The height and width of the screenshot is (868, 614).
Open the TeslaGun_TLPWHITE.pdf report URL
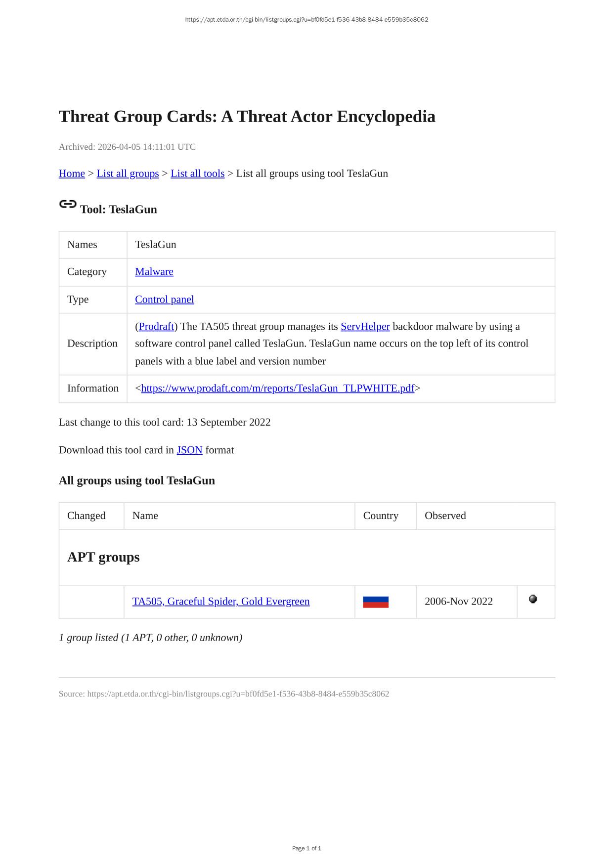pos(277,388)
